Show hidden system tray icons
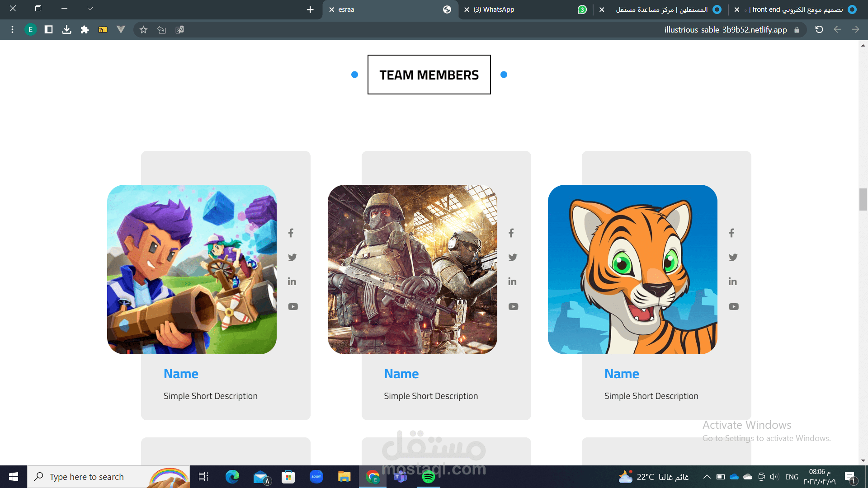The width and height of the screenshot is (868, 488). tap(707, 477)
